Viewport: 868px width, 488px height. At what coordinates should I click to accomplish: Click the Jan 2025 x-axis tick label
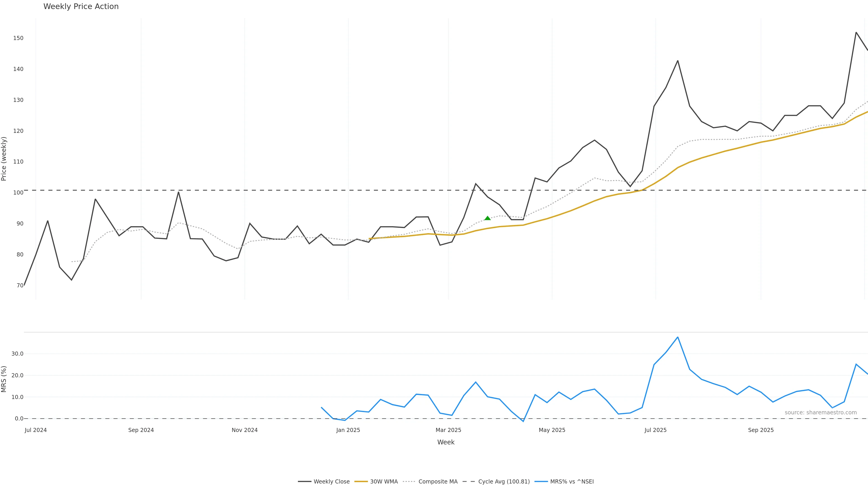click(348, 430)
